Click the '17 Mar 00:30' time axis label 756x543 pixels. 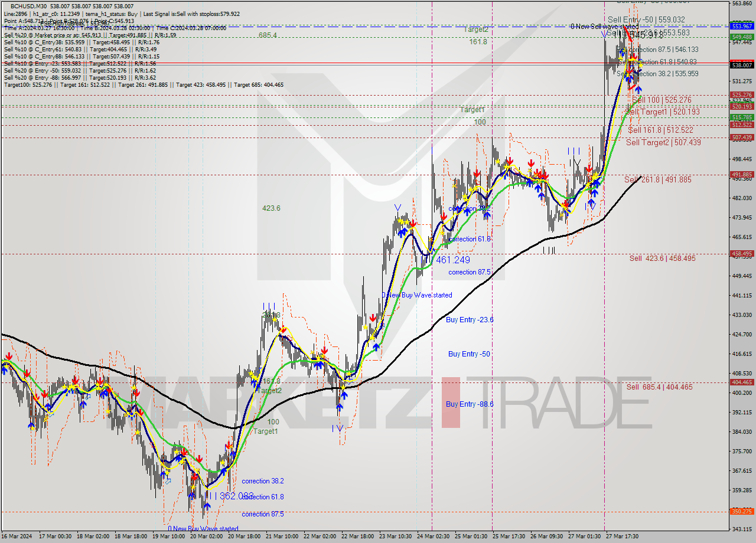55,537
